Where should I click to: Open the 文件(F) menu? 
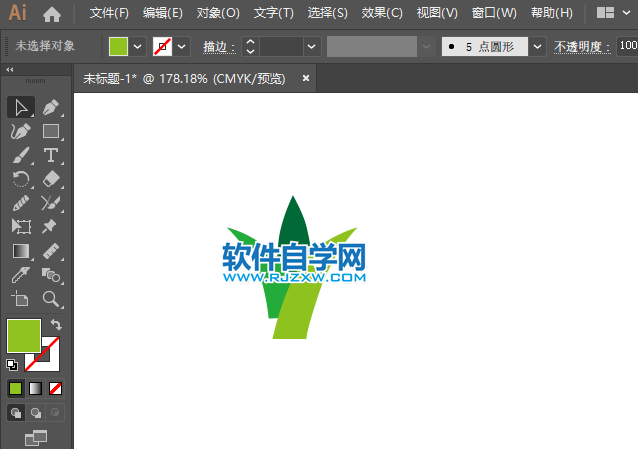[x=109, y=13]
